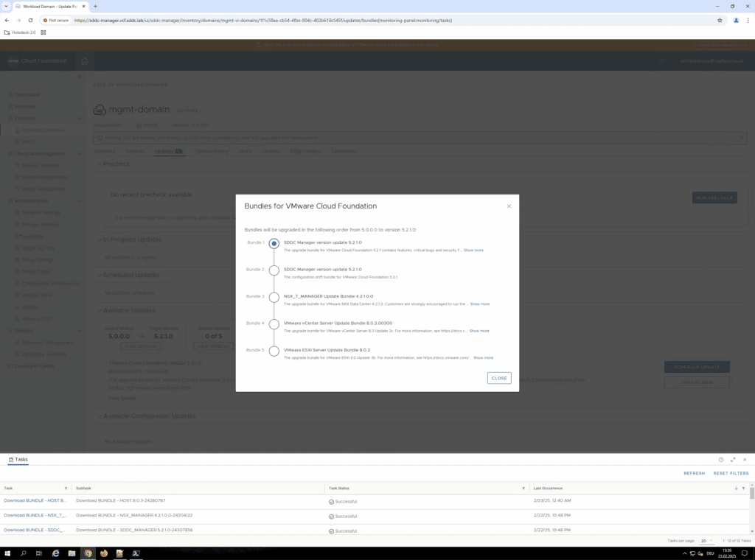Filter the Task Status column
Viewport: 755px width, 560px height.
click(524, 489)
